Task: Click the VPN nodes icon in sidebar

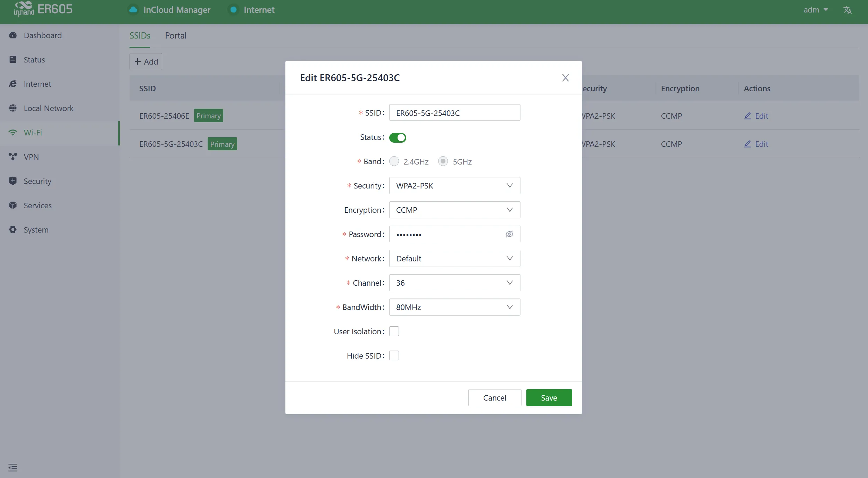Action: click(13, 157)
